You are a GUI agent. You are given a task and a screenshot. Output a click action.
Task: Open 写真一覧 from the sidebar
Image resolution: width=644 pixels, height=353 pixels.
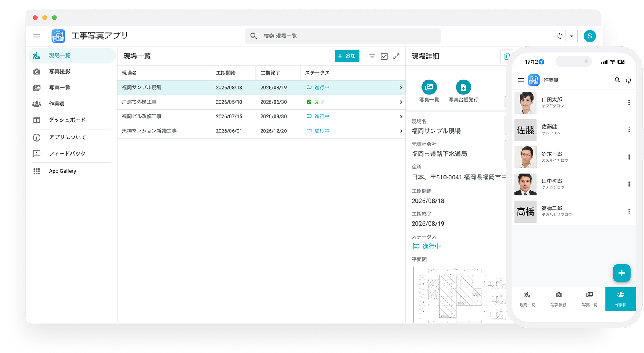(72, 88)
